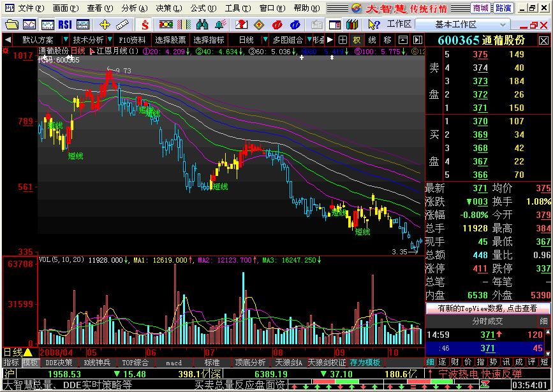Image resolution: width=553 pixels, height=392 pixels.
Task: Click the 选择指标 button
Action: click(209, 40)
